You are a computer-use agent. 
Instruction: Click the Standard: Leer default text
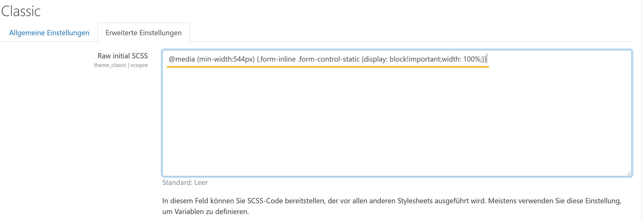tap(185, 182)
